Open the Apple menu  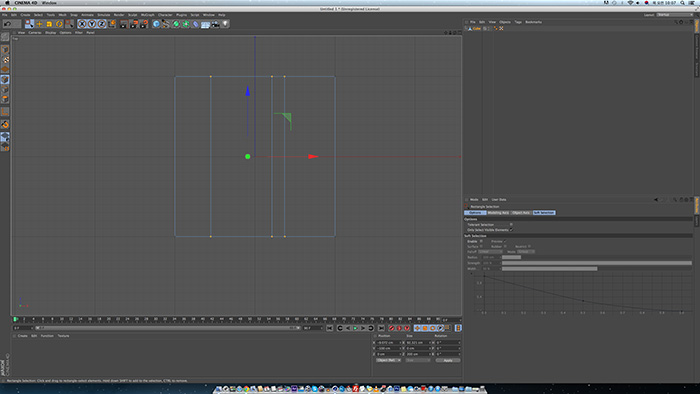pyautogui.click(x=7, y=3)
